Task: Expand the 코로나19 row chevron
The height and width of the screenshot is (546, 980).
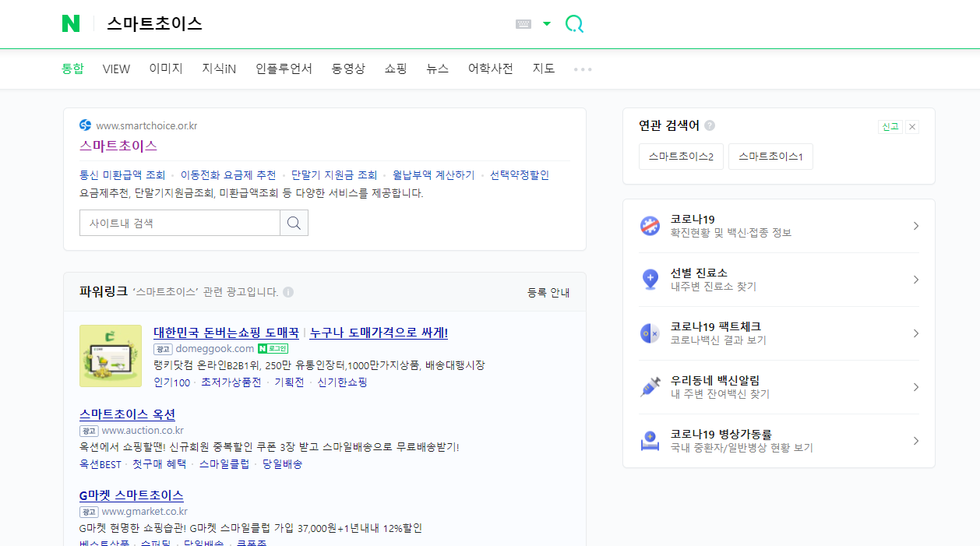Action: click(916, 226)
